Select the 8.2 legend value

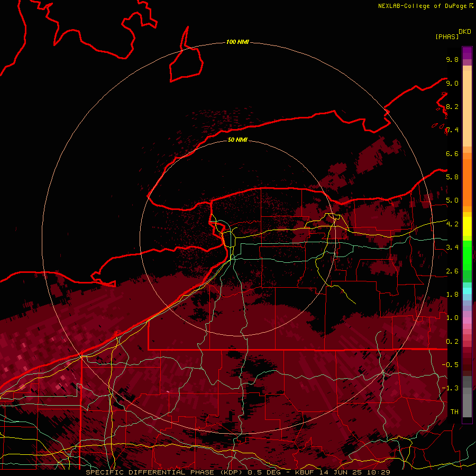452,106
